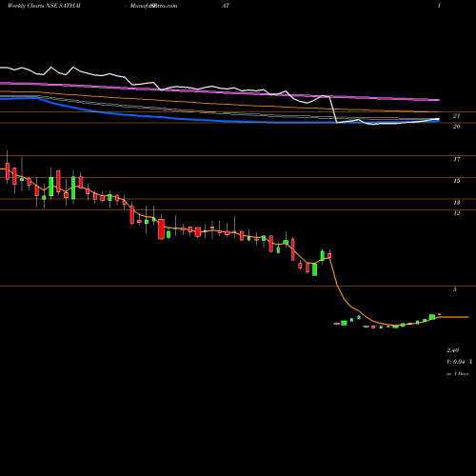Viewport: 476px width, 476px height.
Task: Click the 21 price axis label
Action: [456, 116]
